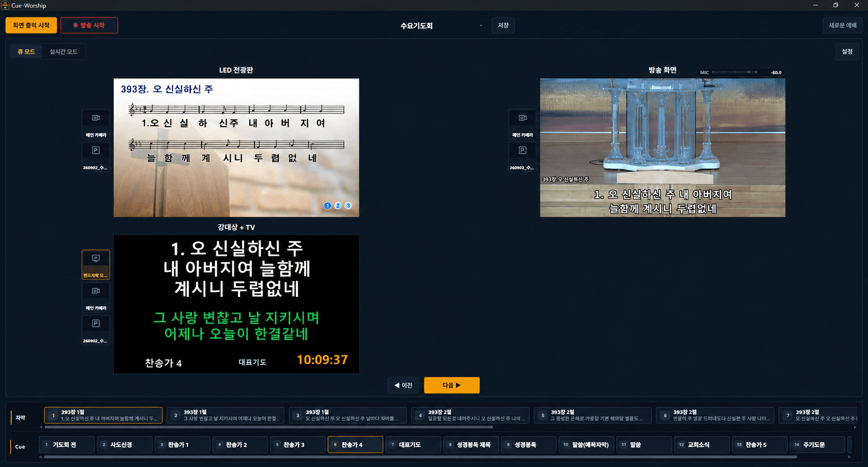Select cue 8 성경봉독 제목

click(x=471, y=445)
